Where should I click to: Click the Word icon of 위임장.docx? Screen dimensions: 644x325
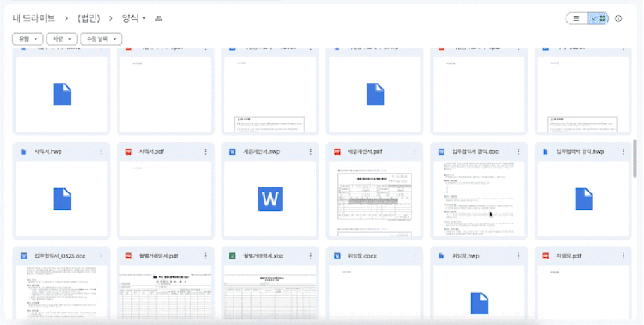(337, 255)
